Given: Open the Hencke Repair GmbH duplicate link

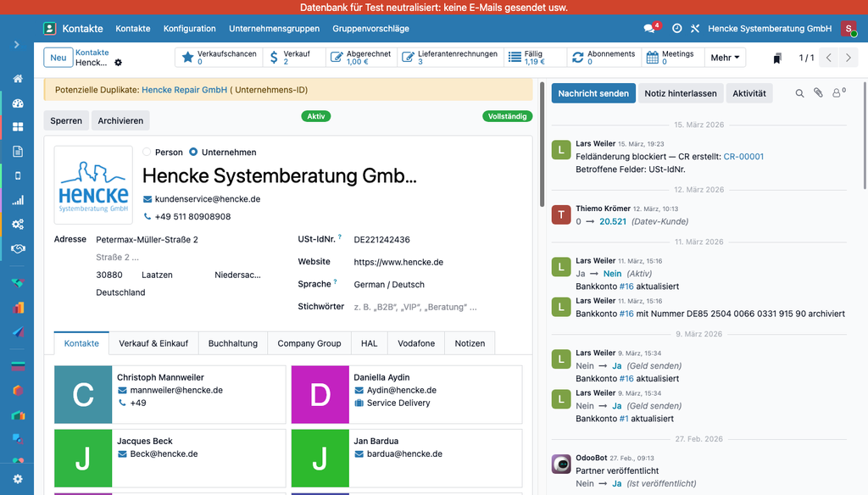Looking at the screenshot, I should [184, 90].
